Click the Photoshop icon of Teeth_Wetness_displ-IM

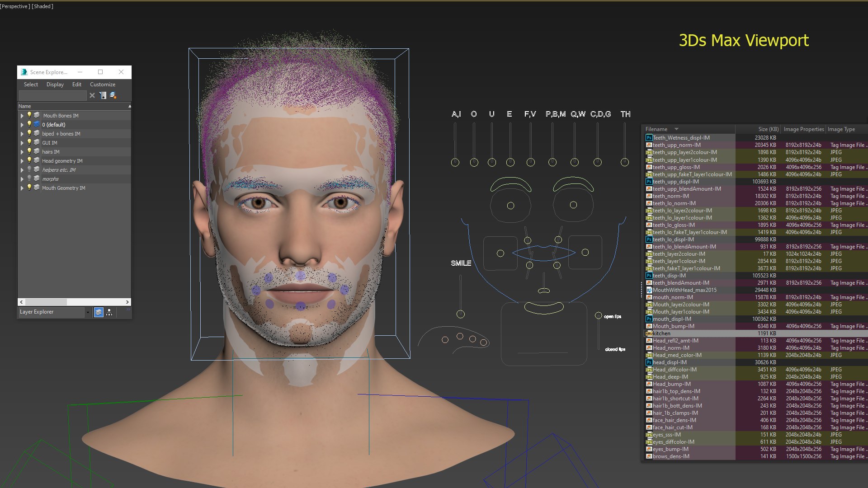pos(649,138)
